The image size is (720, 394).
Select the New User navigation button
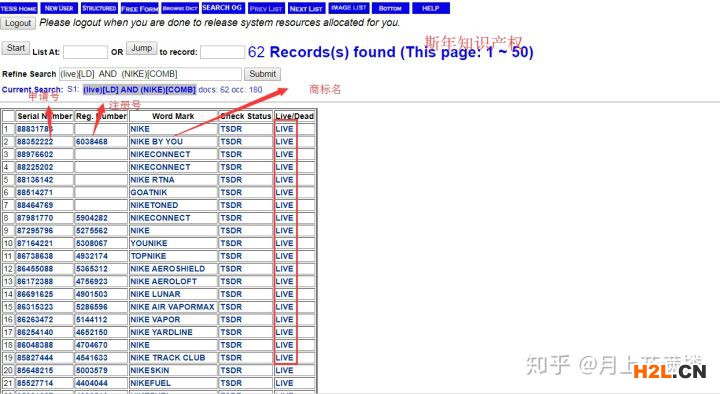click(x=59, y=8)
